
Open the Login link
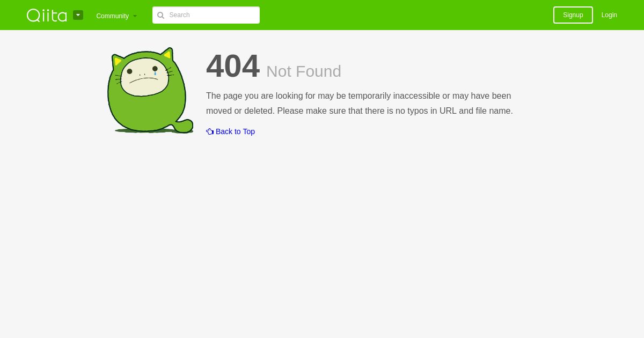click(609, 15)
